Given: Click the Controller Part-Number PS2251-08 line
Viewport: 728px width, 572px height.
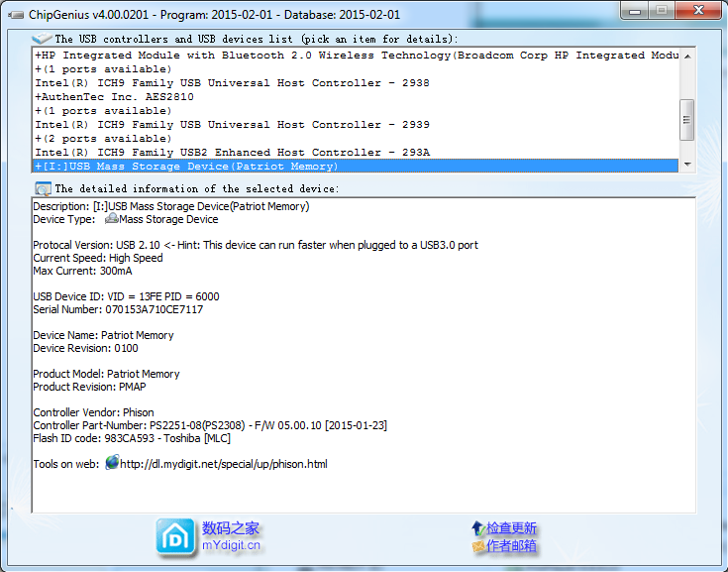Looking at the screenshot, I should 210,425.
